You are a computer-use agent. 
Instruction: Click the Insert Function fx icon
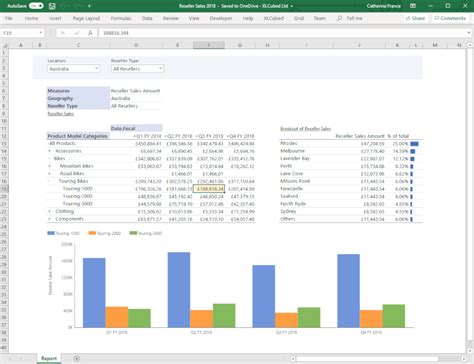90,33
